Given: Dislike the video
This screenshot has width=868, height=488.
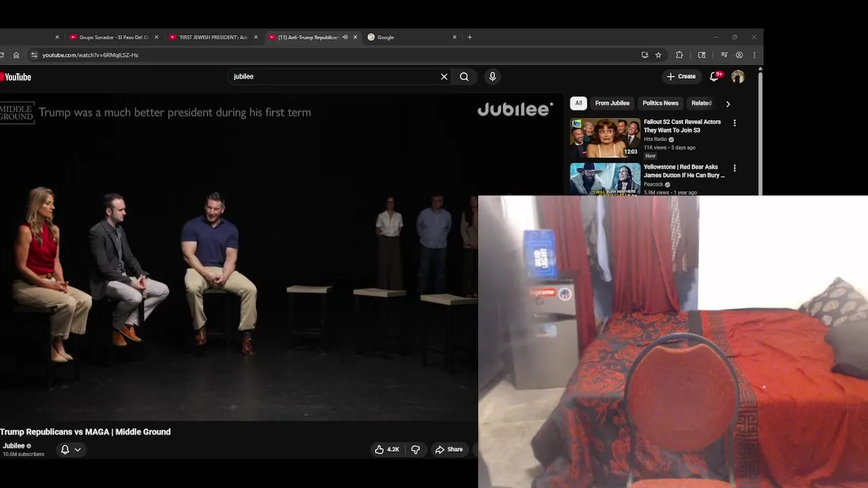Looking at the screenshot, I should point(416,449).
